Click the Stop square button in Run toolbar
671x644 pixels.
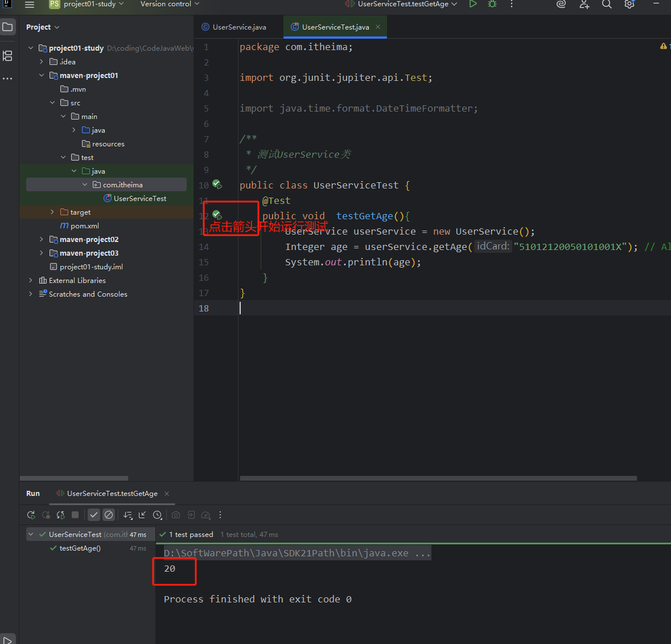point(75,515)
